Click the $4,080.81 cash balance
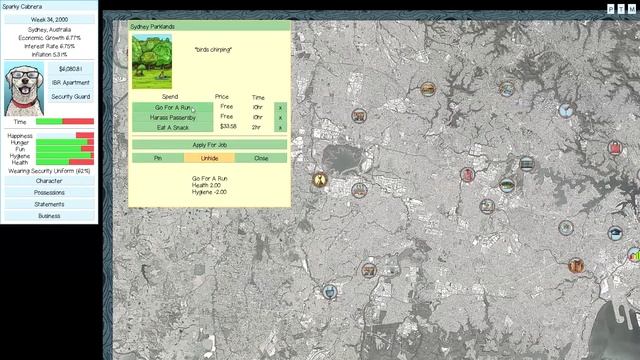The width and height of the screenshot is (640, 360). click(x=71, y=69)
